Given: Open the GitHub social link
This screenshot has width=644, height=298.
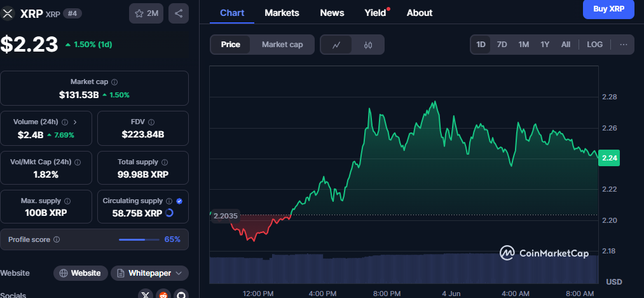Looking at the screenshot, I should tap(181, 295).
